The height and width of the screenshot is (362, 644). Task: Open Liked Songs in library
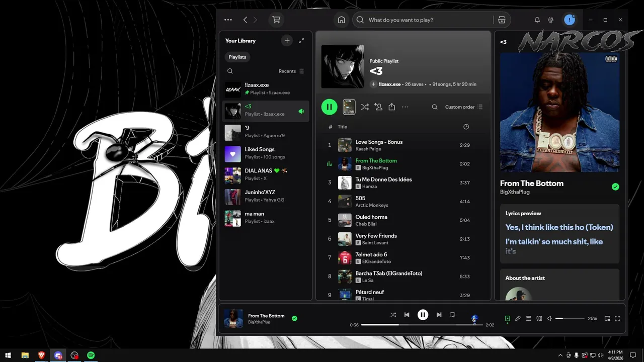(x=266, y=153)
